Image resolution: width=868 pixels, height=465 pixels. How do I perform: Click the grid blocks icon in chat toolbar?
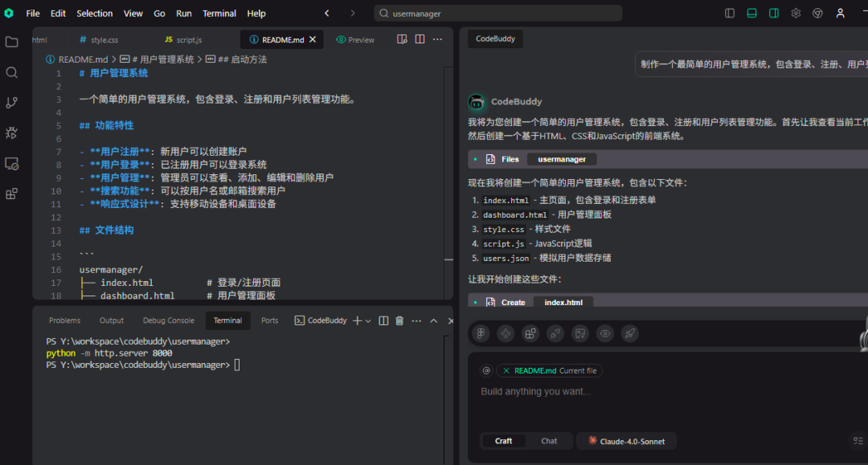pyautogui.click(x=530, y=333)
